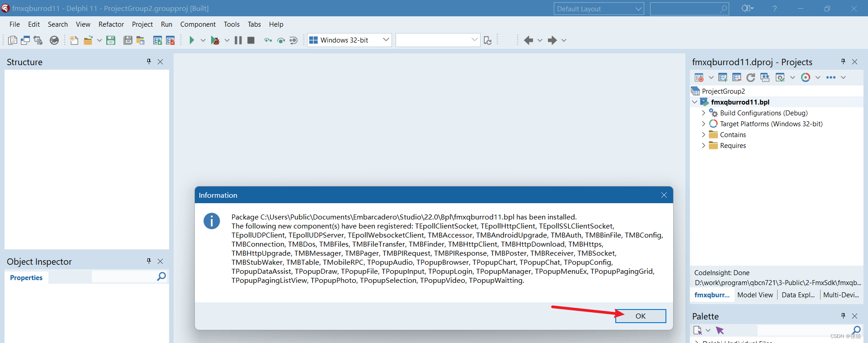Switch to the Model View tab
Viewport: 868px width, 343px height.
755,295
